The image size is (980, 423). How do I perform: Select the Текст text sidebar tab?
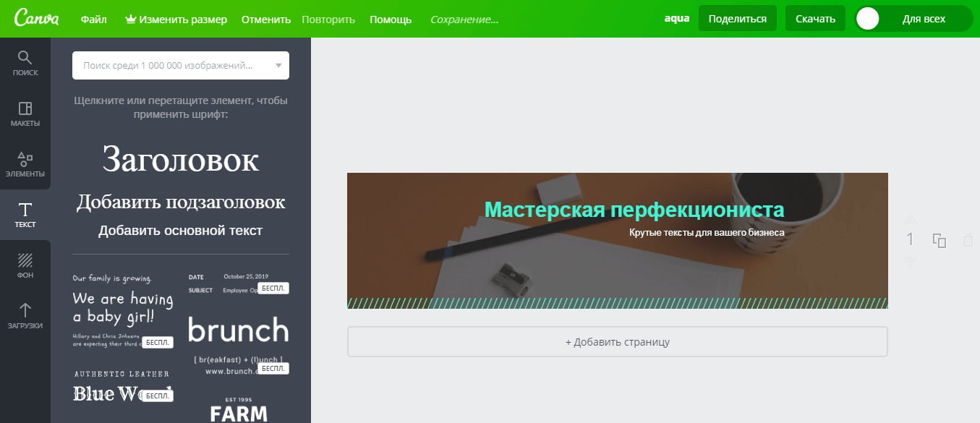click(x=25, y=215)
